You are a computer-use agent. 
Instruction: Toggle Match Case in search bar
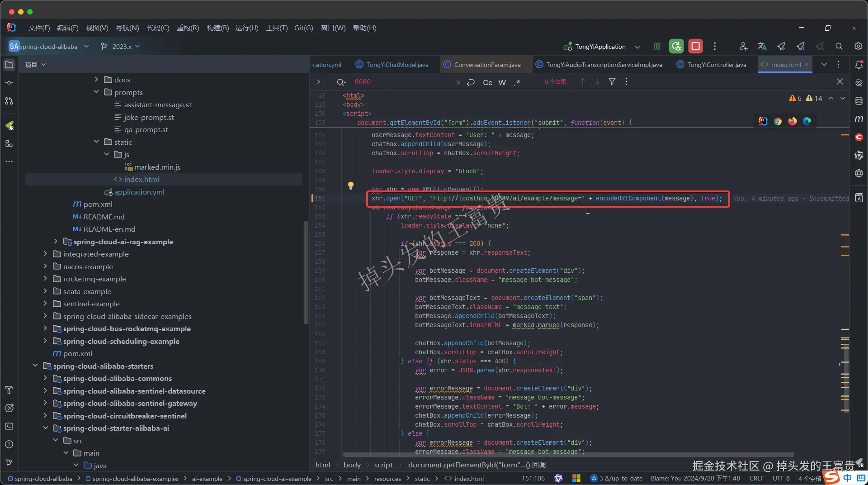(487, 82)
